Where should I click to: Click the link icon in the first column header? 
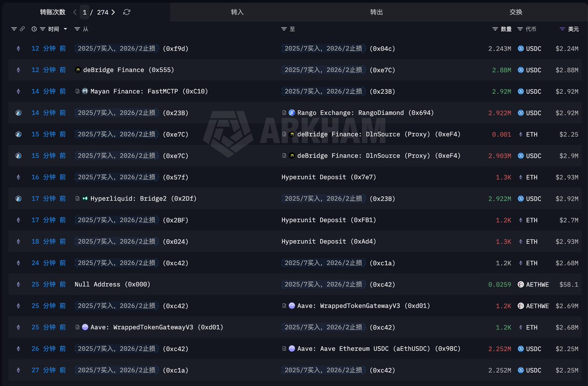[22, 29]
